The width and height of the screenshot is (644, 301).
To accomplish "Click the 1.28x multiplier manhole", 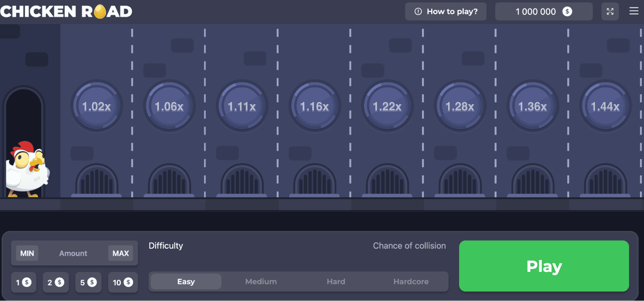I will 460,106.
